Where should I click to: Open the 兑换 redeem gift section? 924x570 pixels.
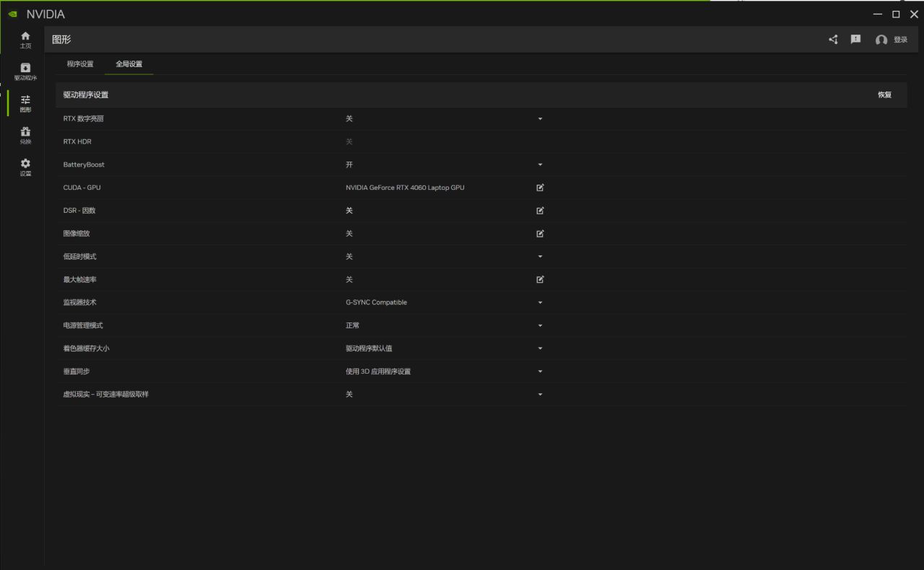tap(25, 135)
